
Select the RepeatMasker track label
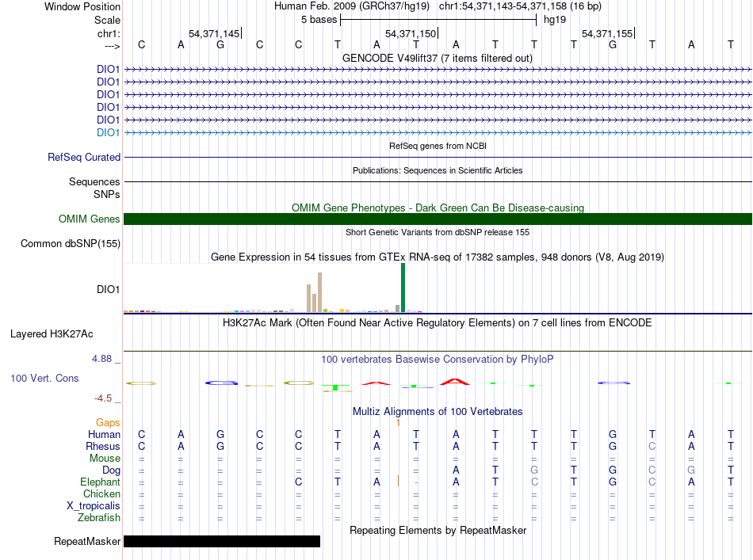point(87,541)
